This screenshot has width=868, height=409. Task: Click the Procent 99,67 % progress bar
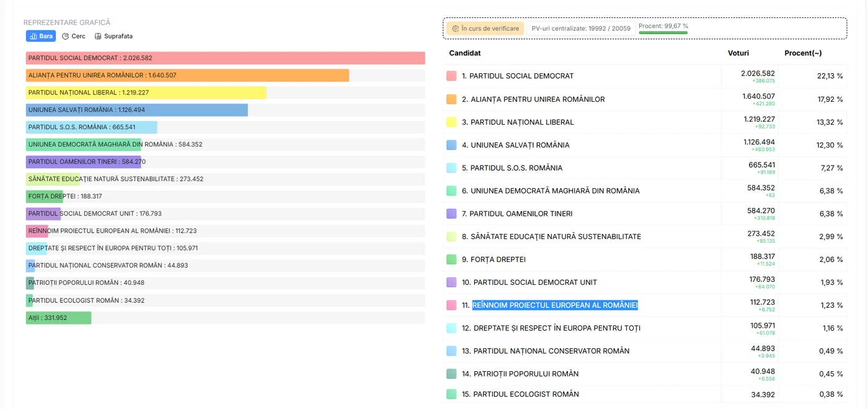(x=663, y=32)
